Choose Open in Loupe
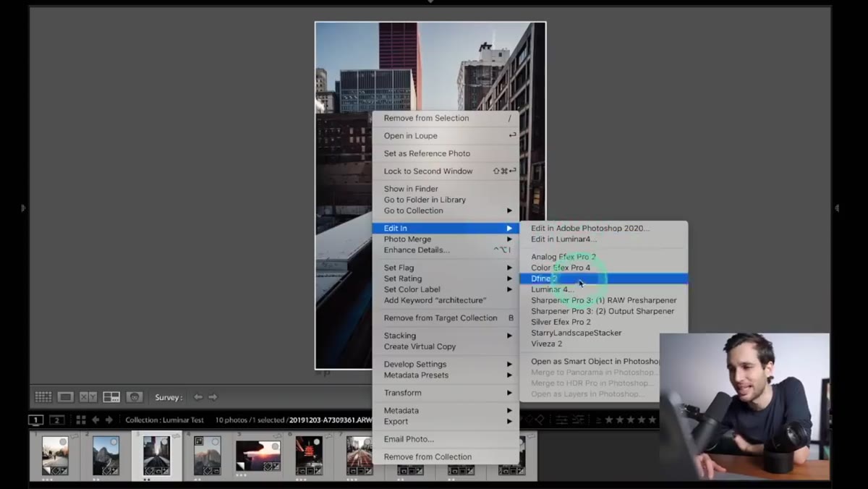Viewport: 868px width, 489px height. pyautogui.click(x=446, y=136)
